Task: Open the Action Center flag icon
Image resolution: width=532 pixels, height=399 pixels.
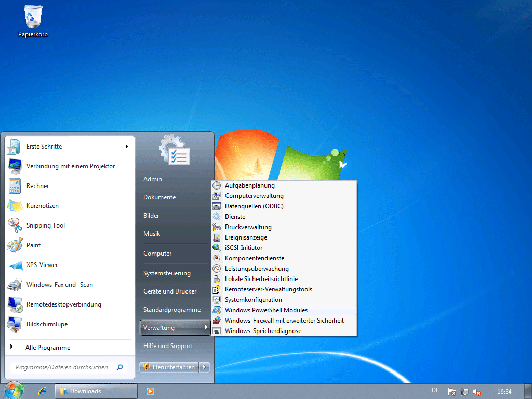Action: coord(452,392)
